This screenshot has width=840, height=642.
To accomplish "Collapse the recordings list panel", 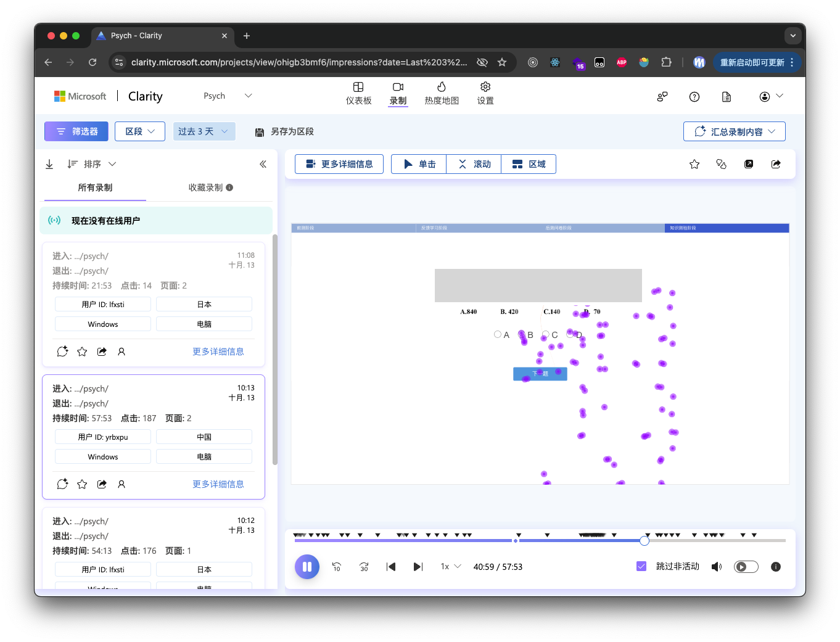I will (263, 164).
